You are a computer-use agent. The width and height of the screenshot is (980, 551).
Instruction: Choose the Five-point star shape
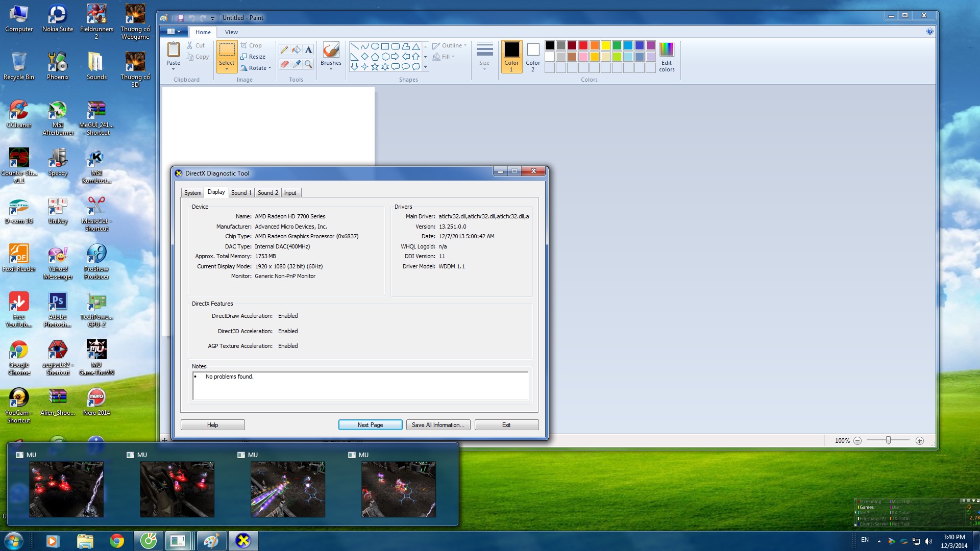point(375,66)
